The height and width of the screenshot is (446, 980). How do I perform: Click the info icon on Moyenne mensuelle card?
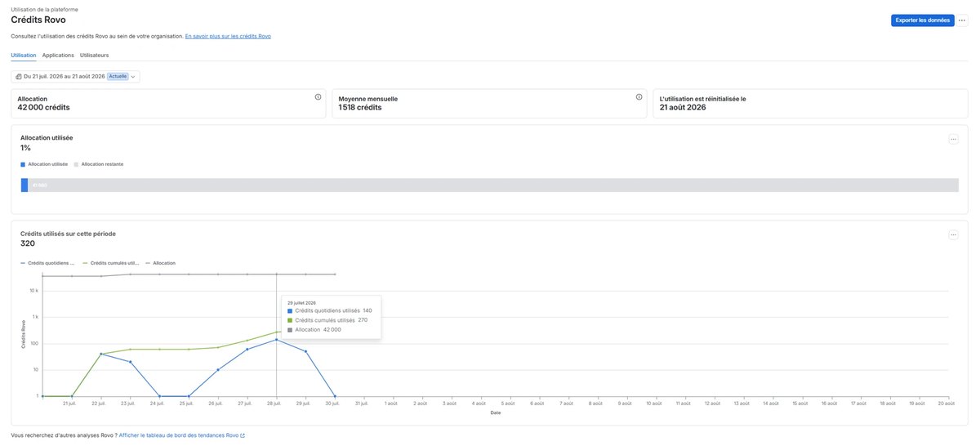pos(639,97)
